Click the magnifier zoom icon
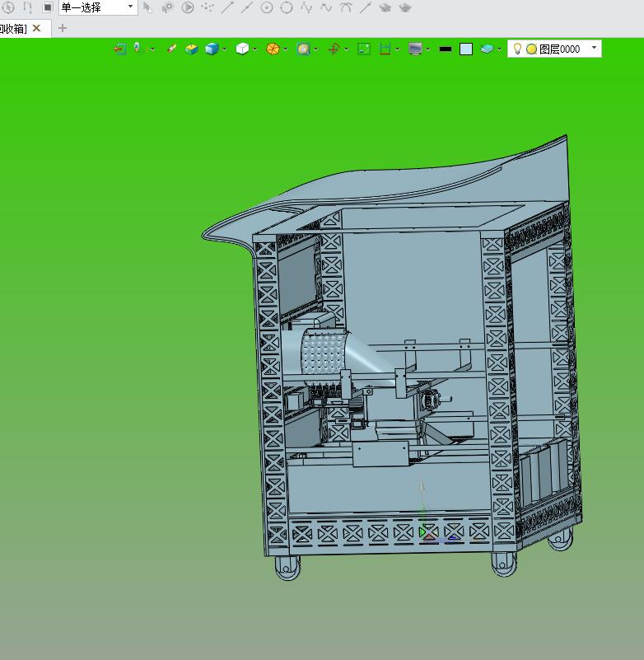 point(303,49)
